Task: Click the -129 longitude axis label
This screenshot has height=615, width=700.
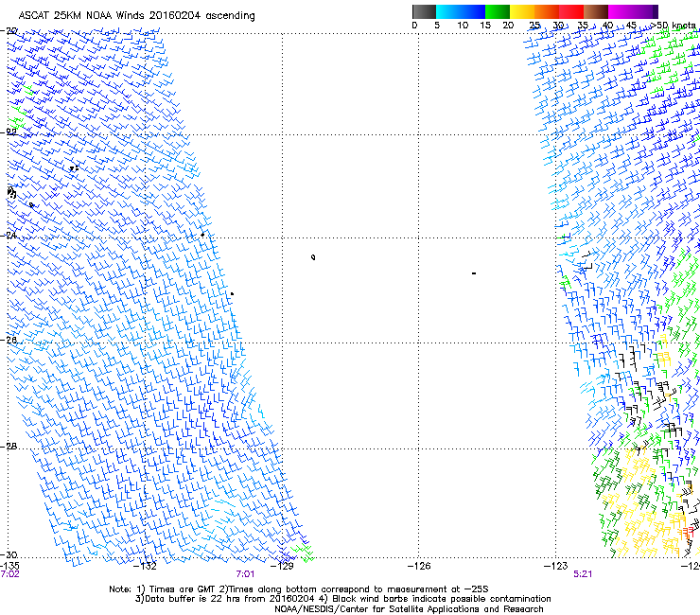Action: tap(282, 566)
